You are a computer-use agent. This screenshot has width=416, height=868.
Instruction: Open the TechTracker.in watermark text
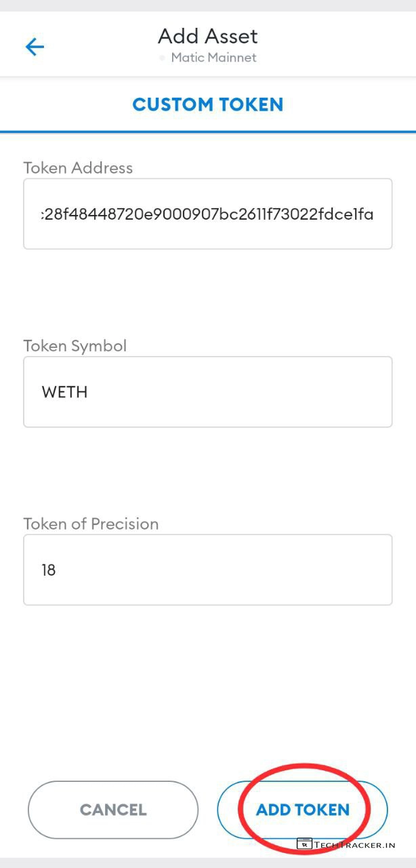(355, 845)
